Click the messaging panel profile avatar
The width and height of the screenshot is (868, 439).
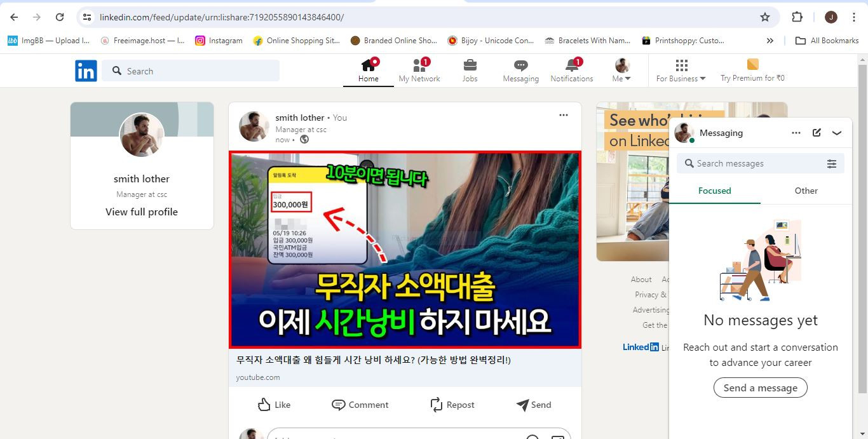684,133
